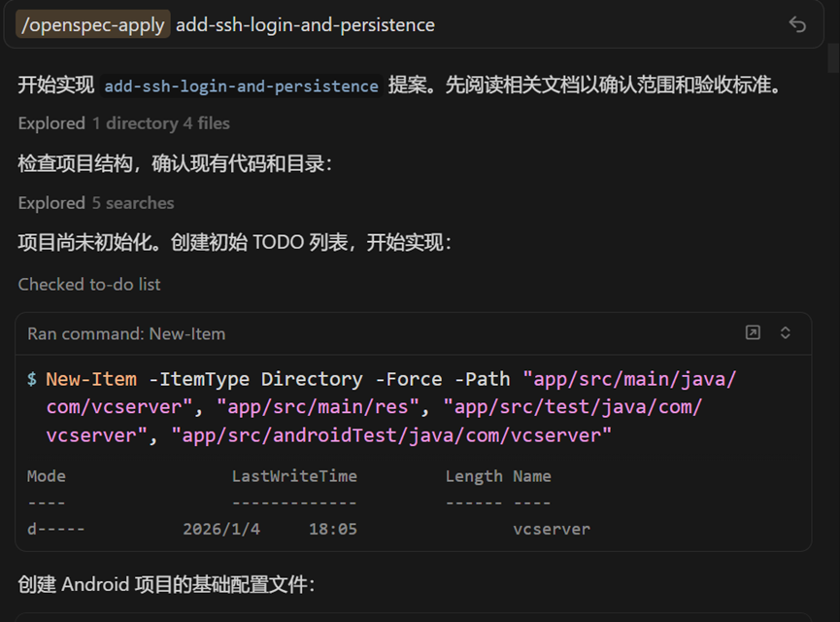Screen dimensions: 840x622
Task: Expand the Ran command block with the chevron
Action: [x=786, y=333]
